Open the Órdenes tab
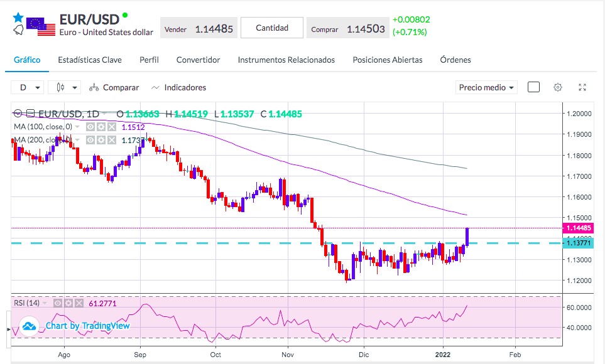 [x=455, y=60]
